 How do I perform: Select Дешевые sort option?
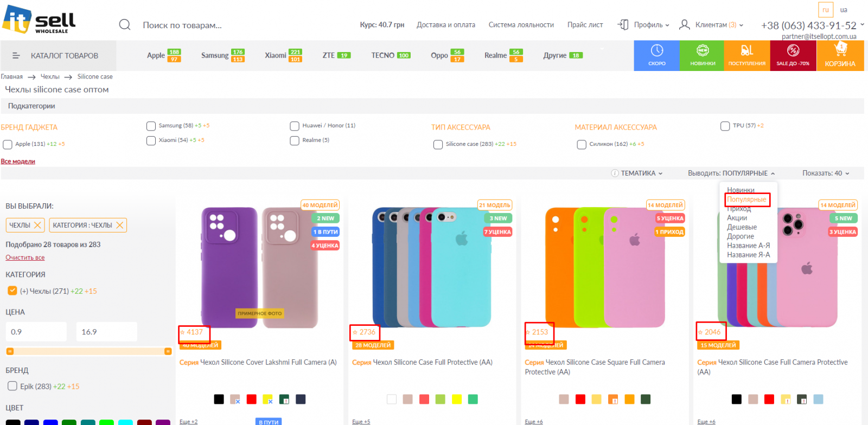coord(742,227)
